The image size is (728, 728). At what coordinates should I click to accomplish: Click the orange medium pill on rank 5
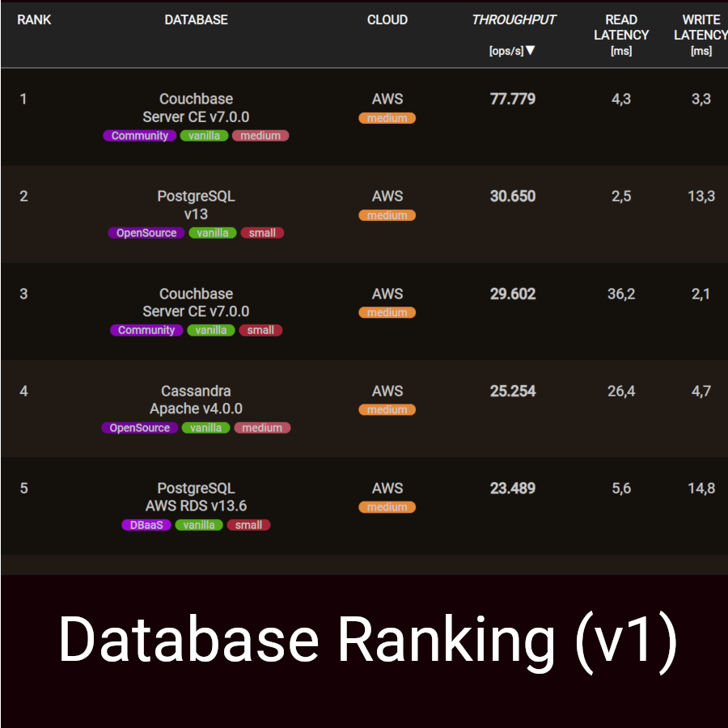pos(387,507)
